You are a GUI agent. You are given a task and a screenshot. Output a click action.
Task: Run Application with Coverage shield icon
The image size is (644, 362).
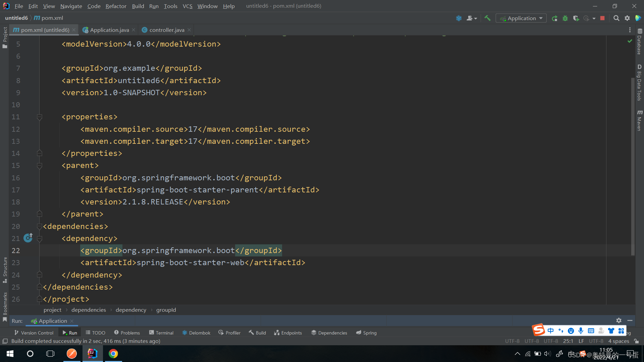[x=576, y=18]
